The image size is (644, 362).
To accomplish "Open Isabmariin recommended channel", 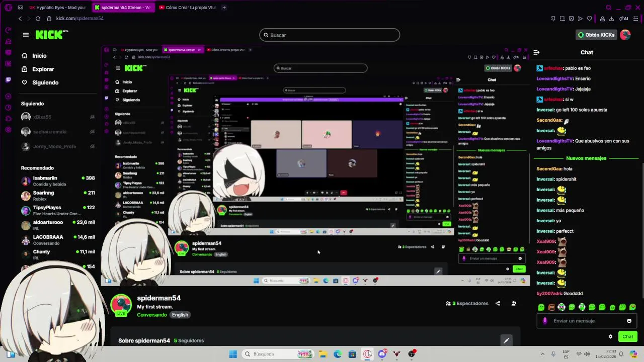I will [x=58, y=181].
